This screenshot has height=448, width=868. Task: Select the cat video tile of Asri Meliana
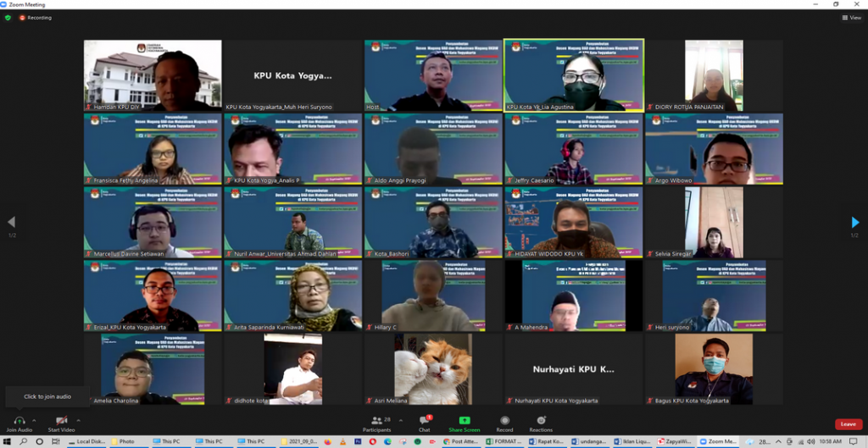coord(433,368)
